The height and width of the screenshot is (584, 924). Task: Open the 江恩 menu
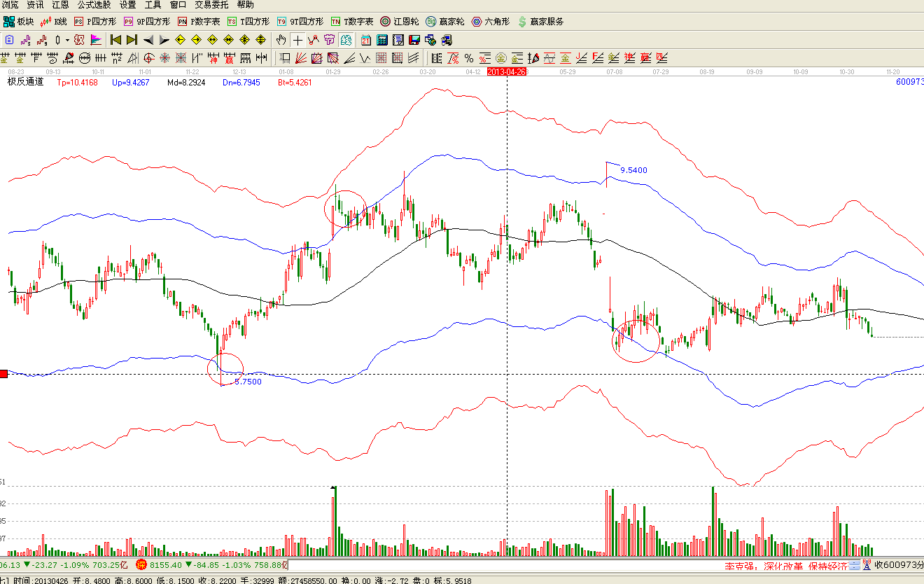(60, 5)
